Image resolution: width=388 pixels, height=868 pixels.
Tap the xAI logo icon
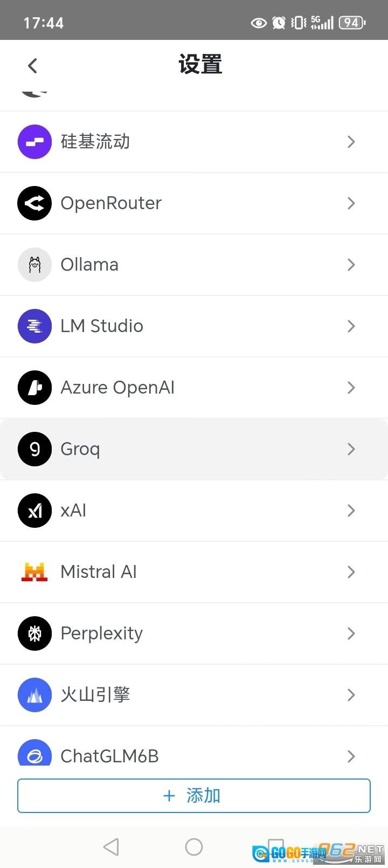pyautogui.click(x=34, y=511)
